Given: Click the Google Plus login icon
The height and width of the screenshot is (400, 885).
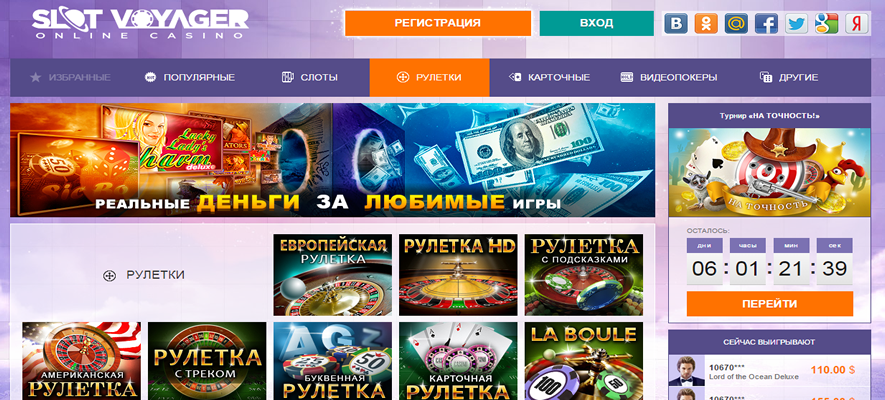Looking at the screenshot, I should click(826, 24).
